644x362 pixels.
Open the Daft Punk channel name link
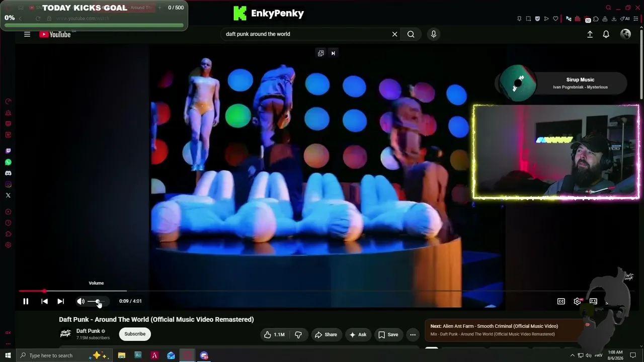click(88, 331)
